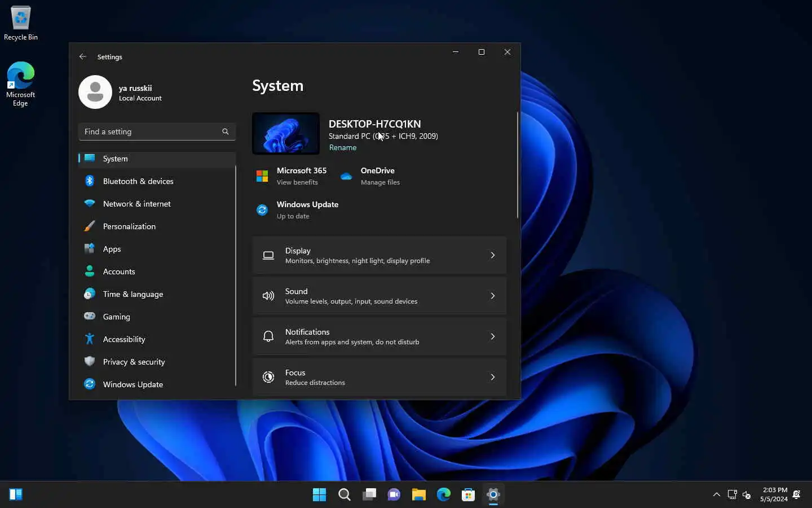
Task: Open the Chat app on taskbar
Action: click(x=394, y=494)
